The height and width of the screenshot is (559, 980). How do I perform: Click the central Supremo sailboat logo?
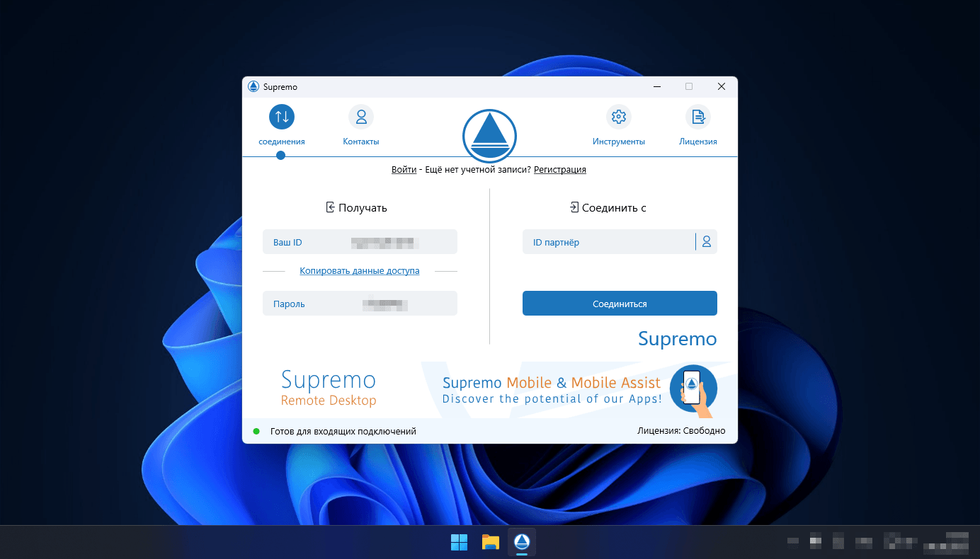pos(489,136)
